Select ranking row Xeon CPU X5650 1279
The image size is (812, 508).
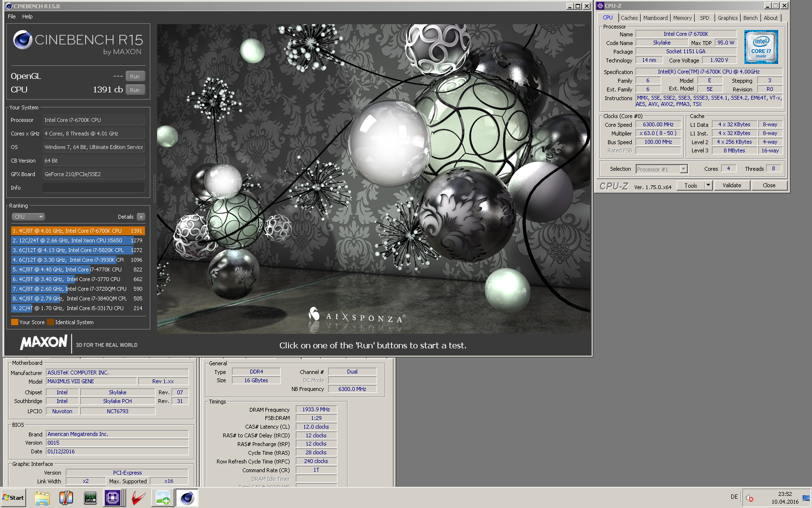pyautogui.click(x=78, y=240)
